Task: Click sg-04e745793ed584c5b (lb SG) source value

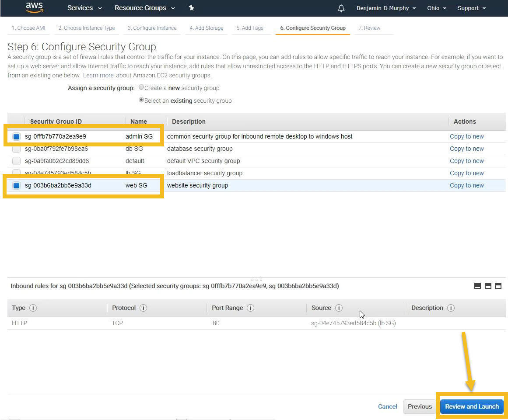Action: point(354,323)
